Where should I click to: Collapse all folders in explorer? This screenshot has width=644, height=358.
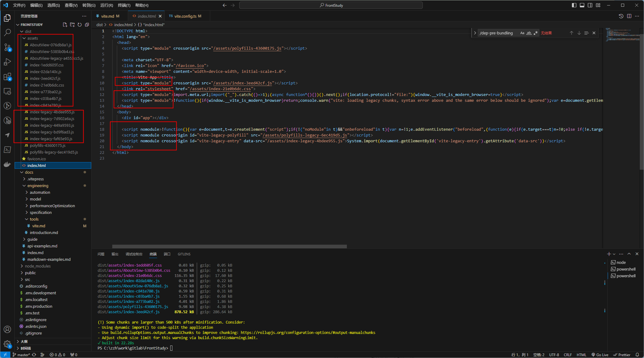(x=87, y=25)
